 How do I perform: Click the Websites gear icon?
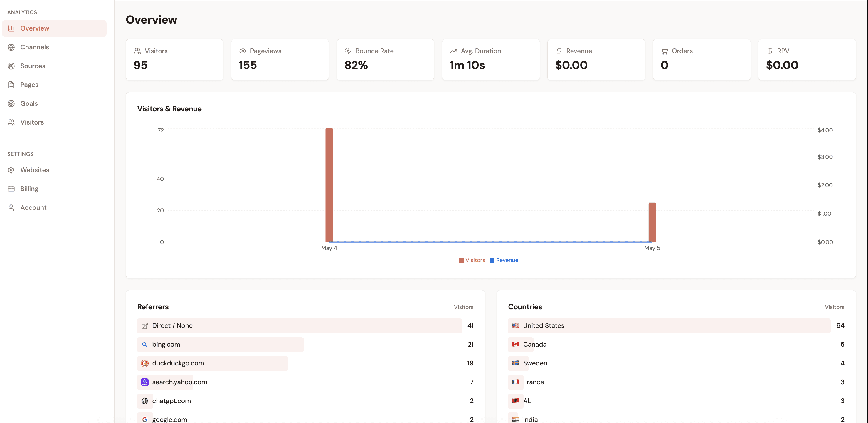click(11, 170)
